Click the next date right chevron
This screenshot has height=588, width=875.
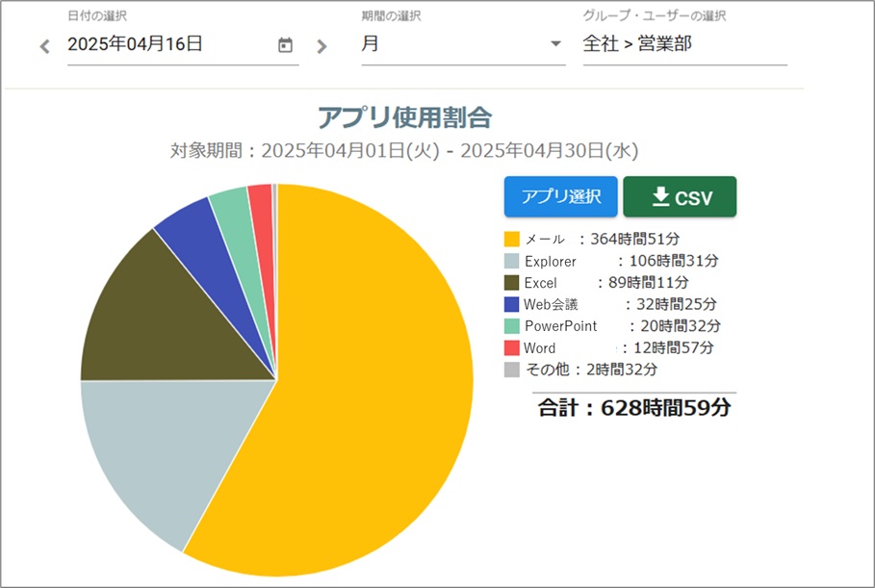click(322, 46)
